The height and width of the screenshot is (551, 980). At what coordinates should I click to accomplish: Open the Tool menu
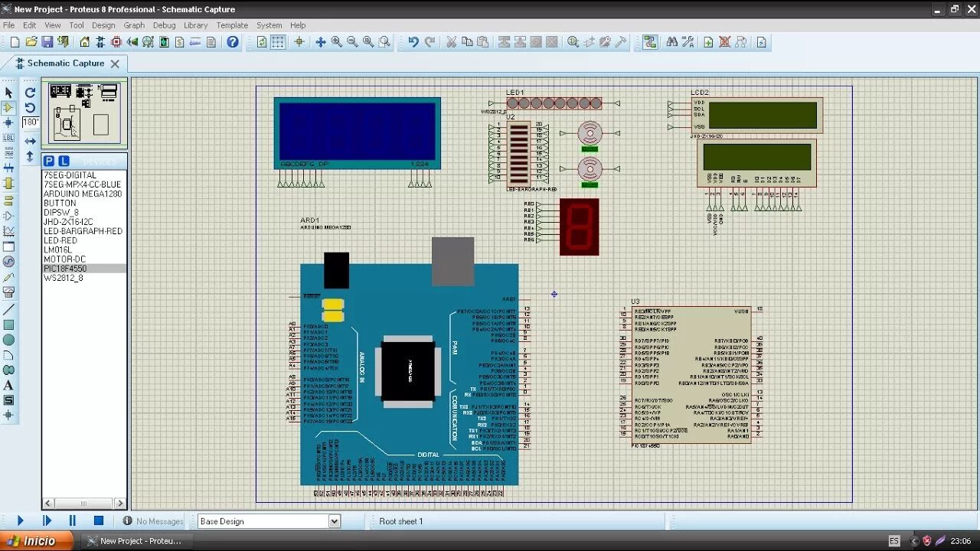pos(77,25)
